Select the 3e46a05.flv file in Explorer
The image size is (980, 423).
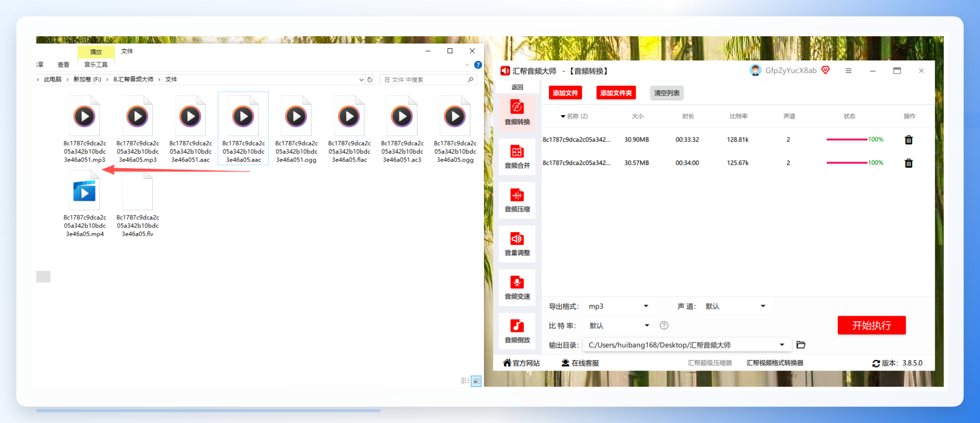(x=138, y=203)
